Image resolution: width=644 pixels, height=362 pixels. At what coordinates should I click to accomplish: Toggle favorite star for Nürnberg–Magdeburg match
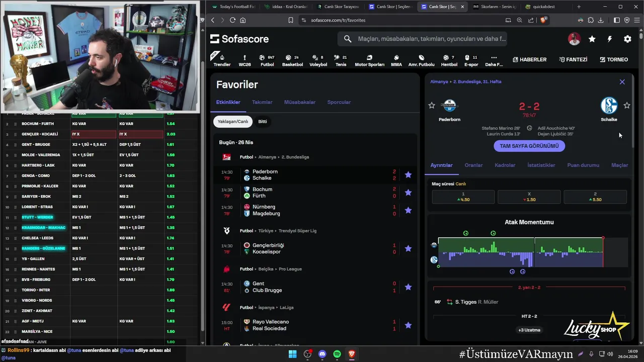tap(408, 210)
